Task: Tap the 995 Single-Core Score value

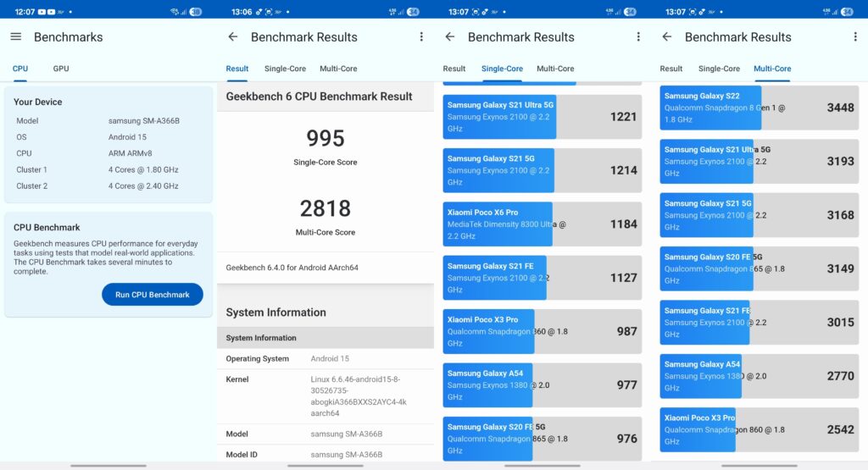Action: point(325,138)
